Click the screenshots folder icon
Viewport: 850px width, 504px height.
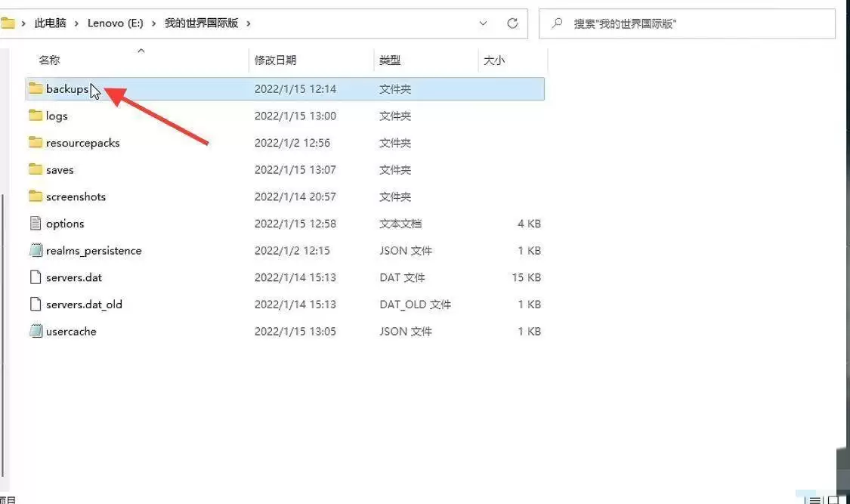coord(36,196)
